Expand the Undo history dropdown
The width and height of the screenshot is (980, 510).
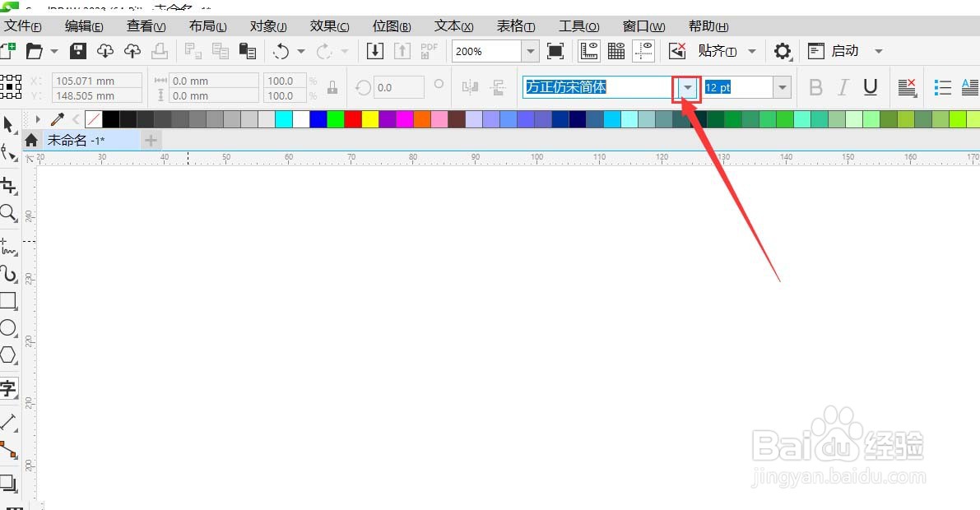click(301, 51)
